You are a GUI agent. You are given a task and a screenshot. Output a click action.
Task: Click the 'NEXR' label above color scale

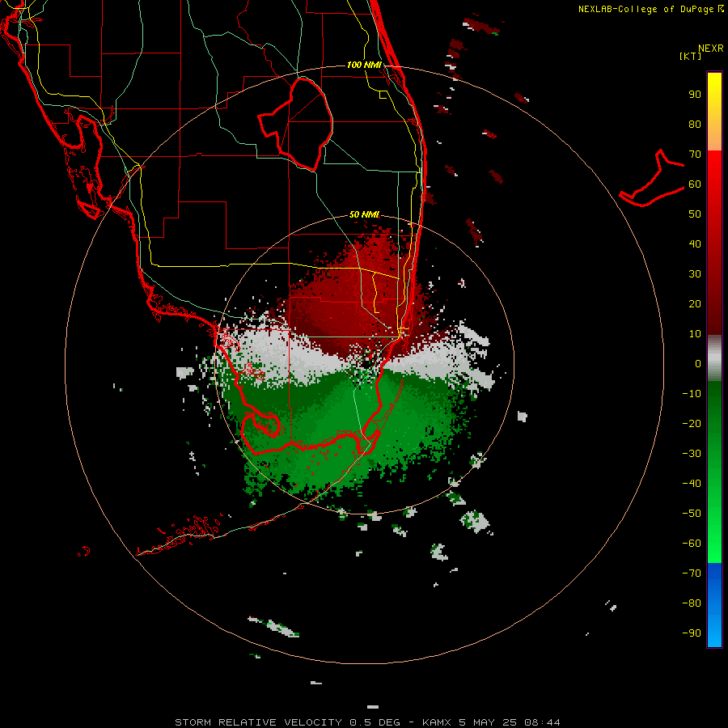pos(711,49)
